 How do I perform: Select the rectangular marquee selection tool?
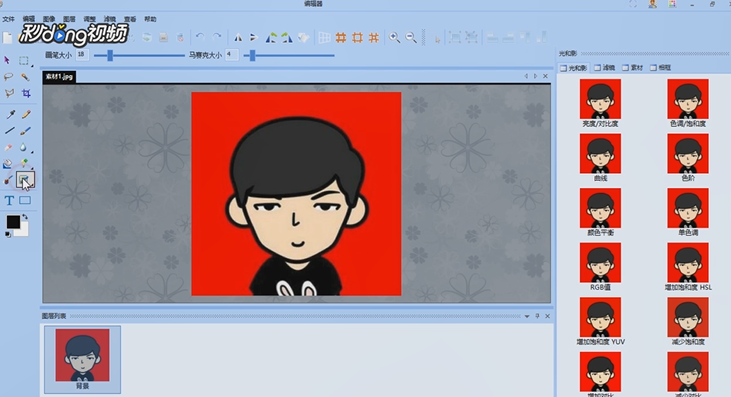tap(24, 61)
